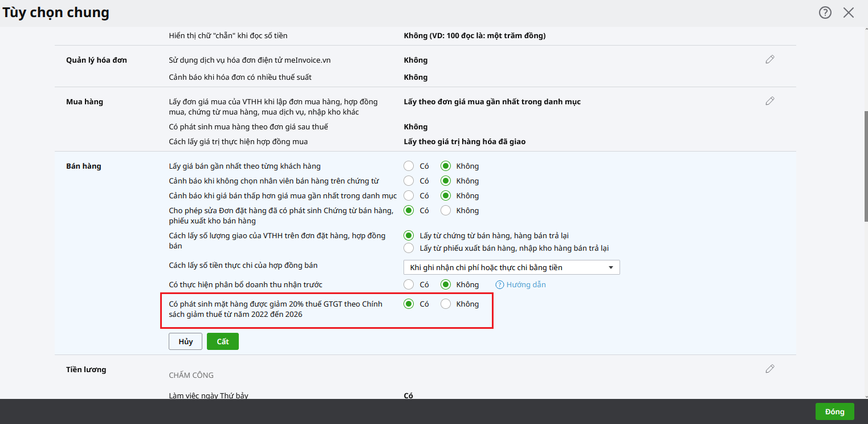Open the số tiền thực chi dropdown
The height and width of the screenshot is (424, 868).
511,267
